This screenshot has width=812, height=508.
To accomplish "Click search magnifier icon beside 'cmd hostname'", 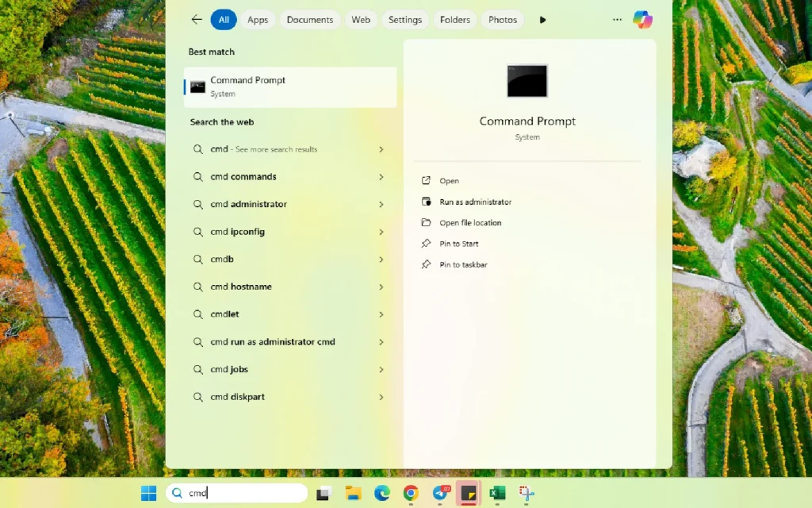I will click(197, 287).
